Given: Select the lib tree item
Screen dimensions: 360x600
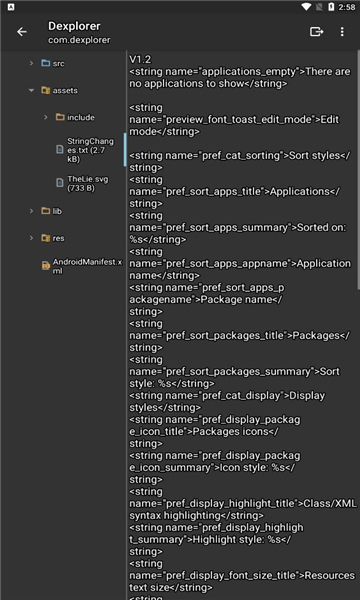Looking at the screenshot, I should [57, 211].
